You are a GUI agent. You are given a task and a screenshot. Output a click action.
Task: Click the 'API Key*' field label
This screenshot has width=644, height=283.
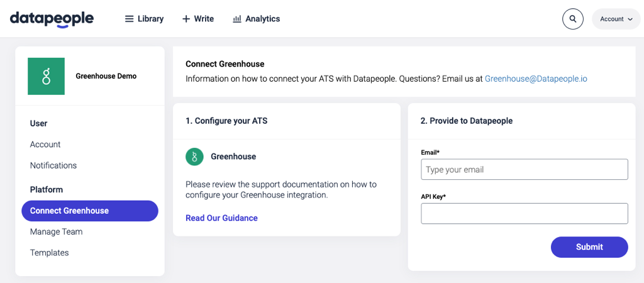pyautogui.click(x=434, y=197)
